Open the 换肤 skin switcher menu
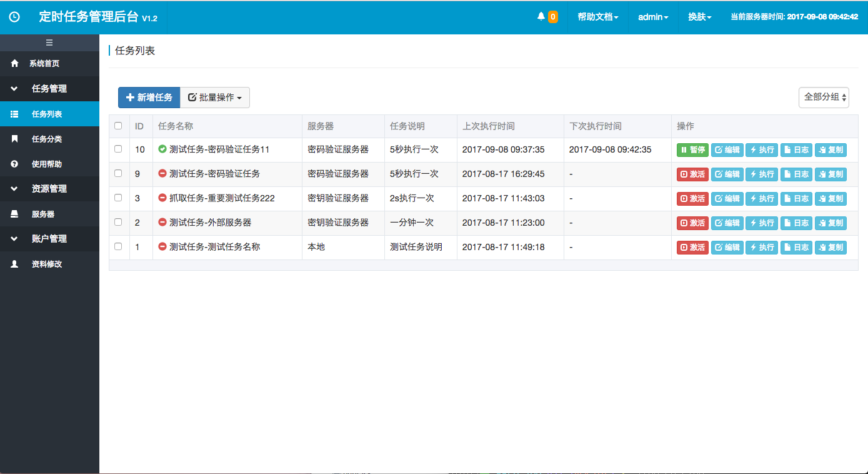The width and height of the screenshot is (868, 474). tap(699, 17)
